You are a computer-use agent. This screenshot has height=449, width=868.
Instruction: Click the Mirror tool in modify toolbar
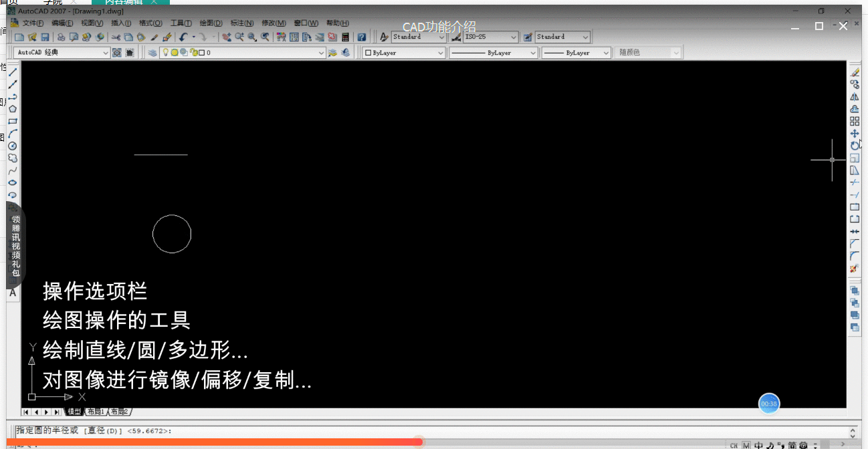(x=855, y=97)
